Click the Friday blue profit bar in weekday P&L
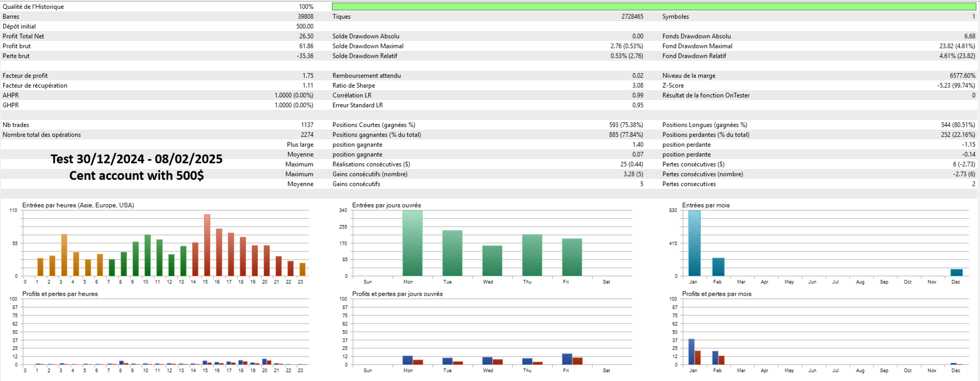The width and height of the screenshot is (980, 381). click(567, 359)
